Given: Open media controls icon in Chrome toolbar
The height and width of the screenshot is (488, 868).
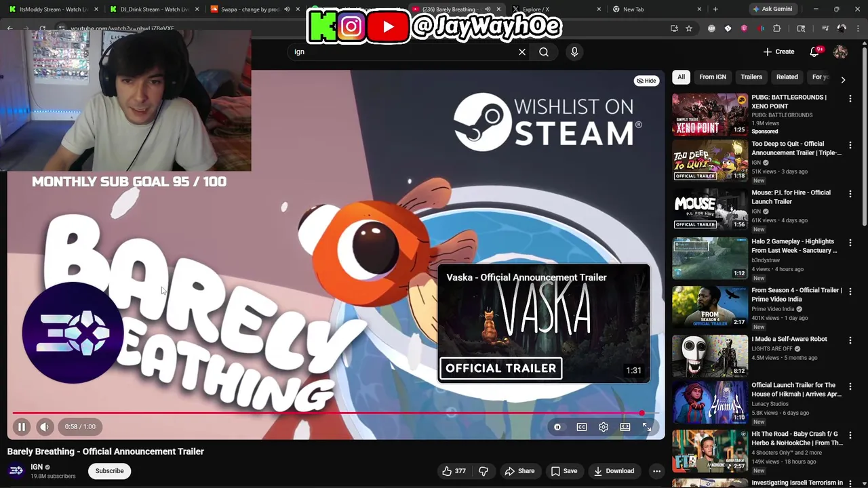Looking at the screenshot, I should 825,28.
